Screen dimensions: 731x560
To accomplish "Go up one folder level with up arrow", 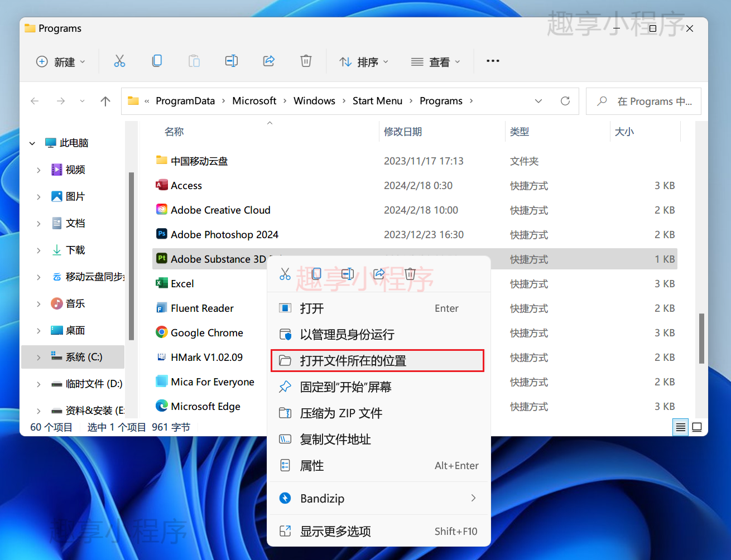I will [x=105, y=101].
